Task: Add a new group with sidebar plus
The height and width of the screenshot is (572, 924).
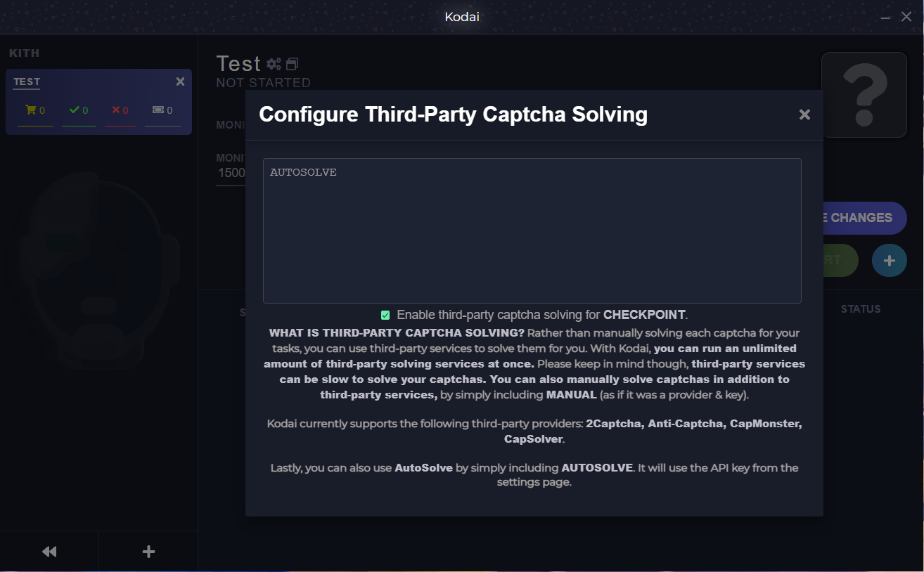Action: tap(148, 552)
